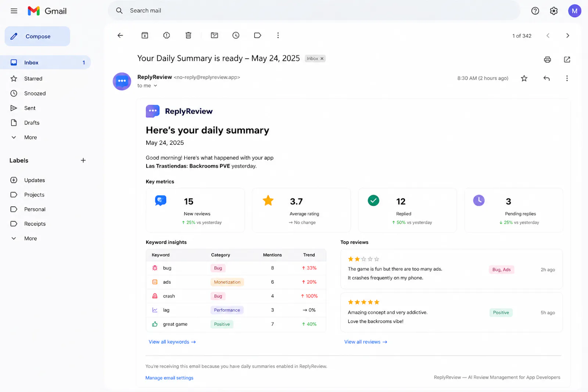Image resolution: width=588 pixels, height=392 pixels.
Task: Click the Compose button
Action: [x=37, y=36]
